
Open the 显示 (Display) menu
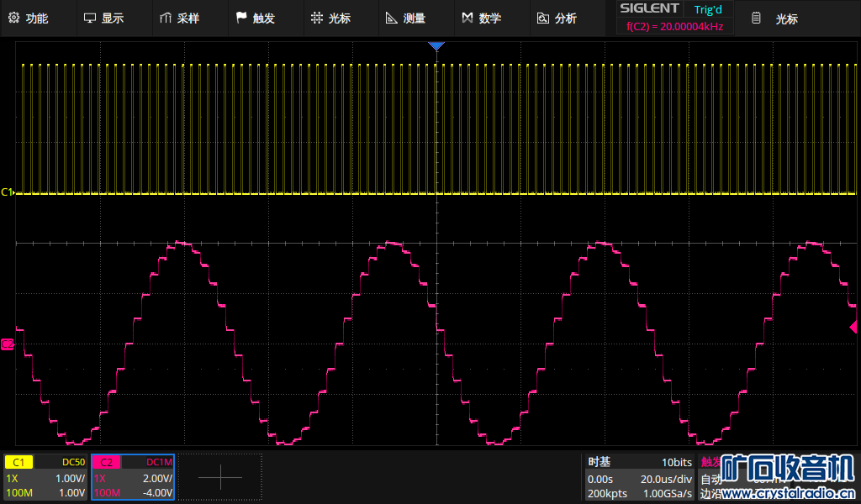pos(103,18)
